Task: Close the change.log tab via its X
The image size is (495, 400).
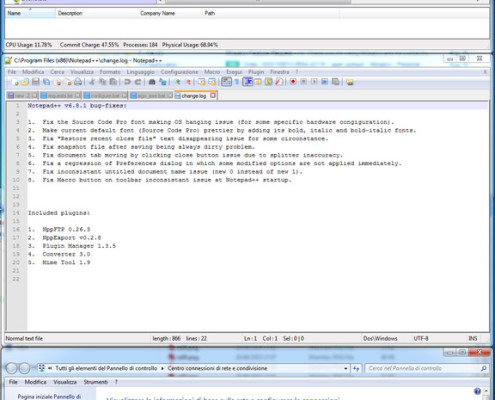Action: click(213, 96)
